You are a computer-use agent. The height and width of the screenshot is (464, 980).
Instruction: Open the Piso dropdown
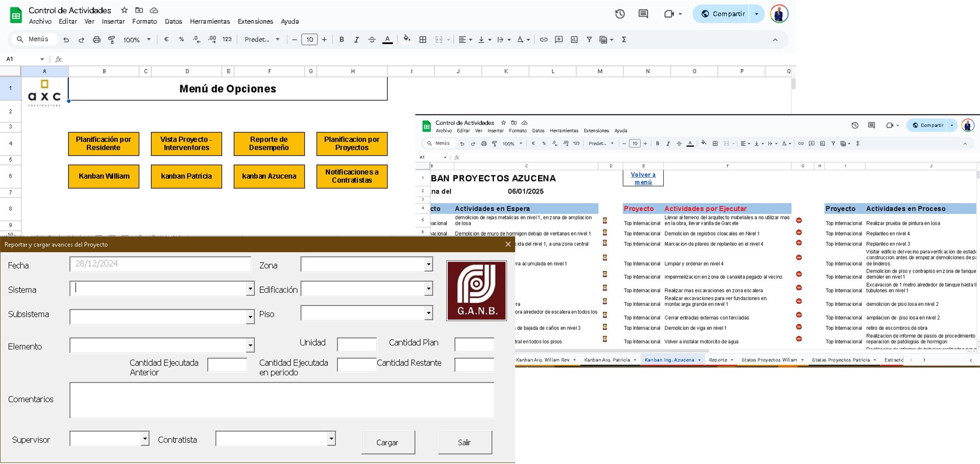(x=428, y=313)
